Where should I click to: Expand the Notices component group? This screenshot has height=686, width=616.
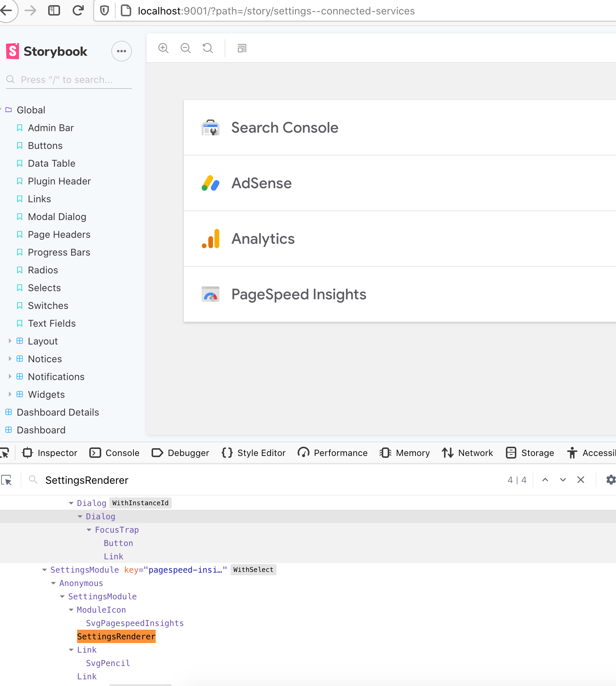coord(45,359)
